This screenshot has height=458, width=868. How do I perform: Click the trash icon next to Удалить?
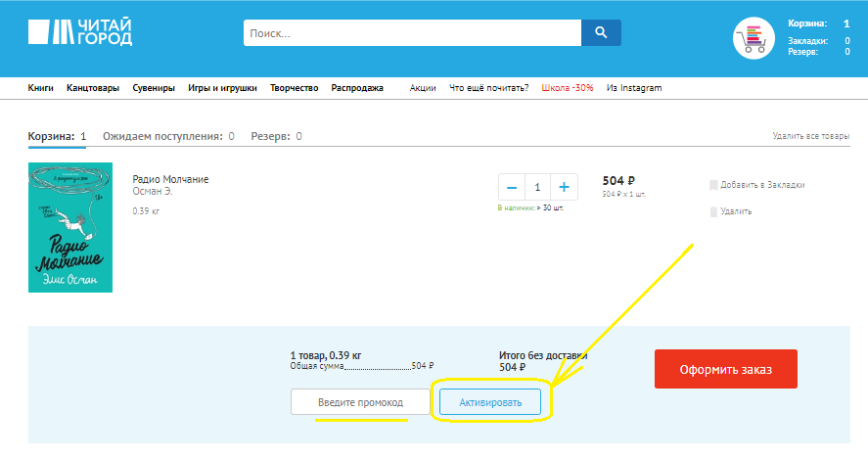tap(713, 211)
